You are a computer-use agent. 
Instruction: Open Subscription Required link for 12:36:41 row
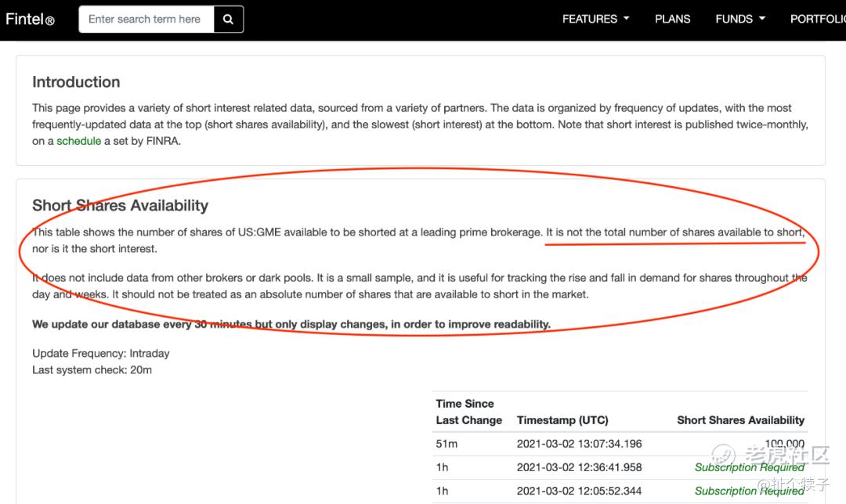coord(750,467)
